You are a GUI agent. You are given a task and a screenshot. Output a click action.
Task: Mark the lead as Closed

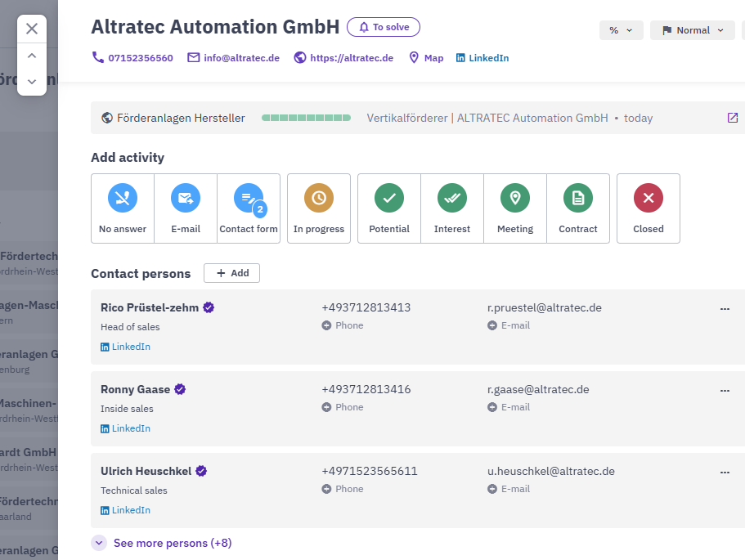tap(649, 208)
